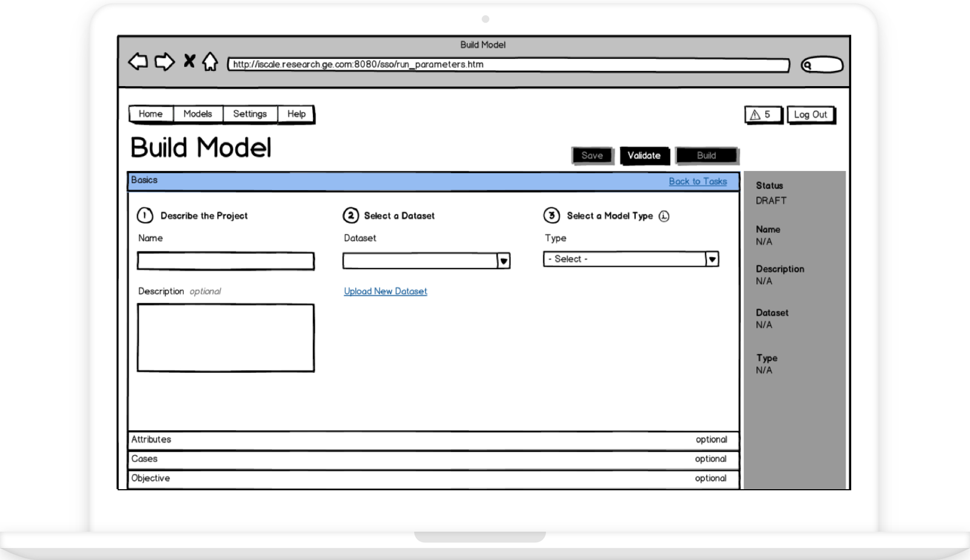This screenshot has width=970, height=560.
Task: Open the Dataset dropdown arrow
Action: [503, 261]
